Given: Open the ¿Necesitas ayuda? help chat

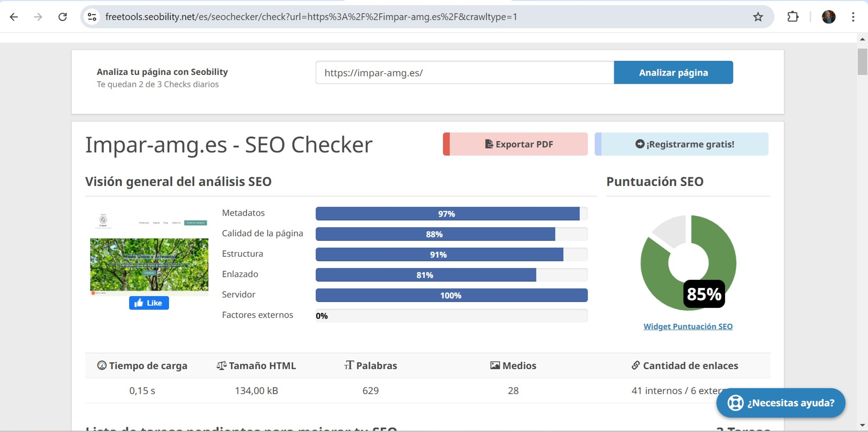Looking at the screenshot, I should click(x=781, y=403).
